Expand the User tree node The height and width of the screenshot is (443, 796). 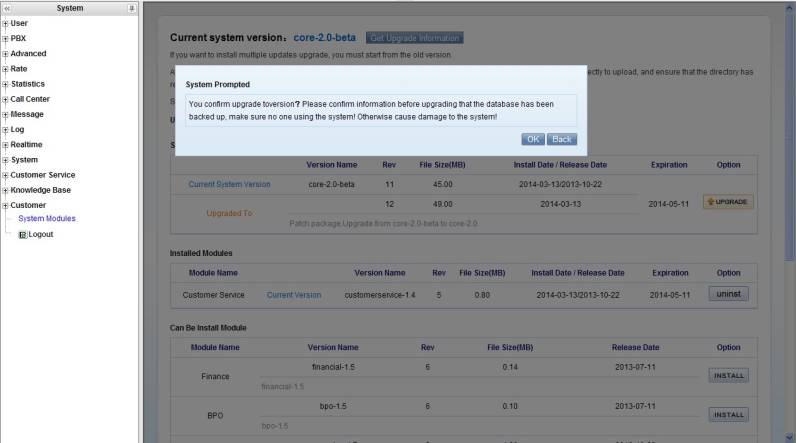[x=6, y=23]
